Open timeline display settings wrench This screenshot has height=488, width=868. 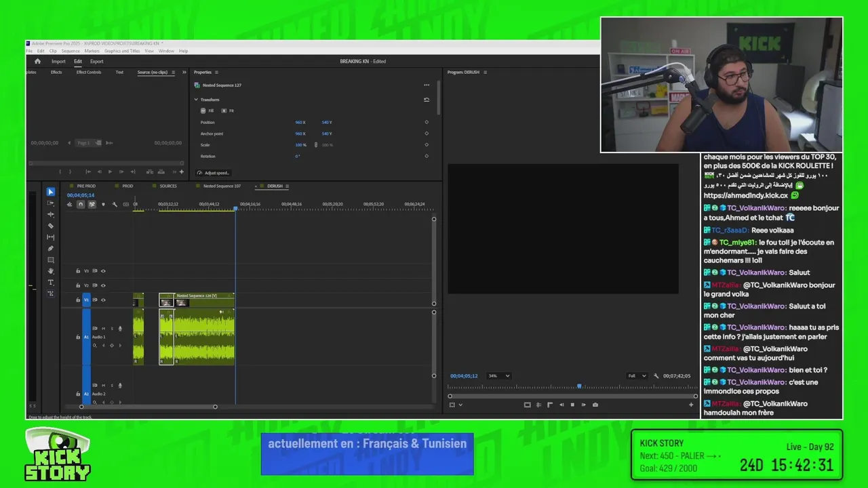115,204
